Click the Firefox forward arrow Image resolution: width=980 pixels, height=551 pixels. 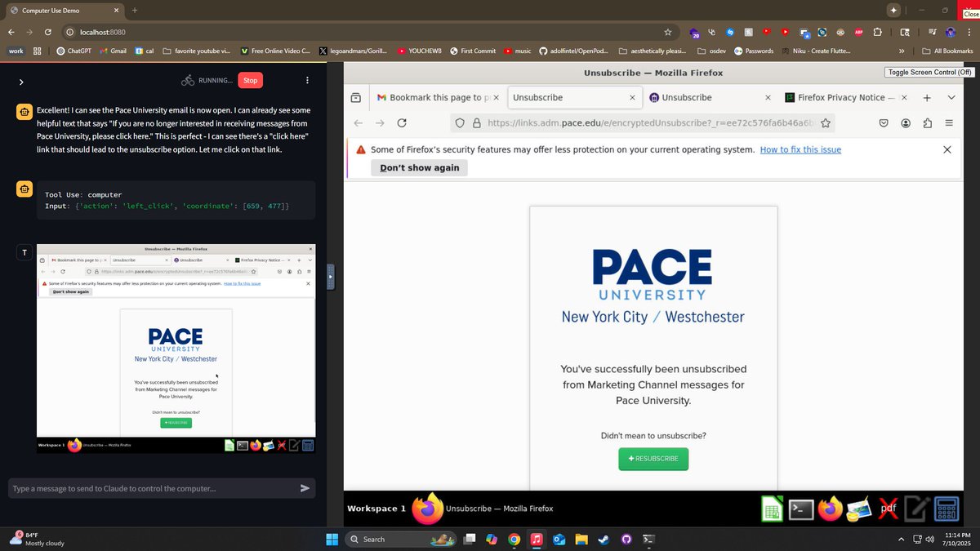[x=380, y=123]
